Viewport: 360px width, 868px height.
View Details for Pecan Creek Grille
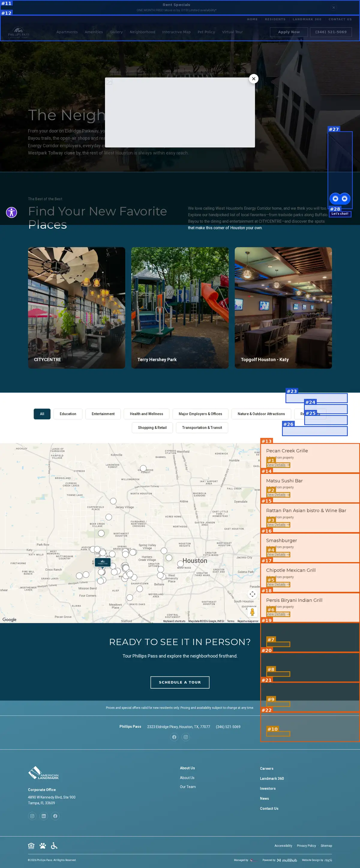(278, 465)
